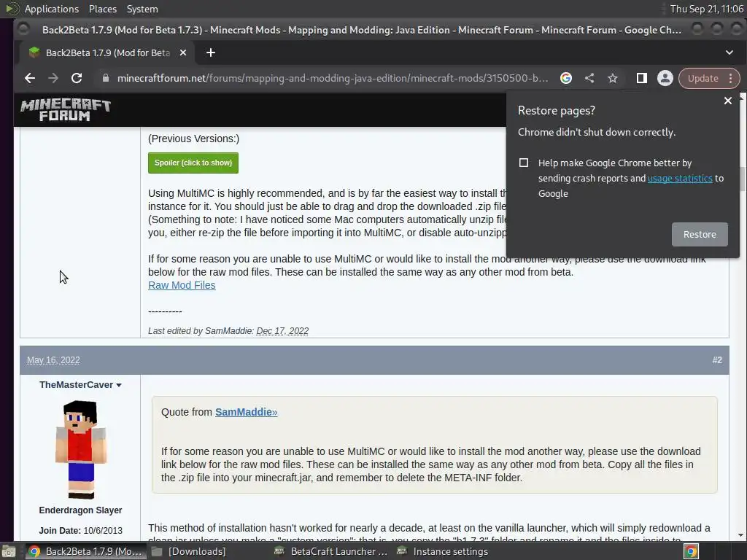Click the padlock site info icon

[106, 78]
